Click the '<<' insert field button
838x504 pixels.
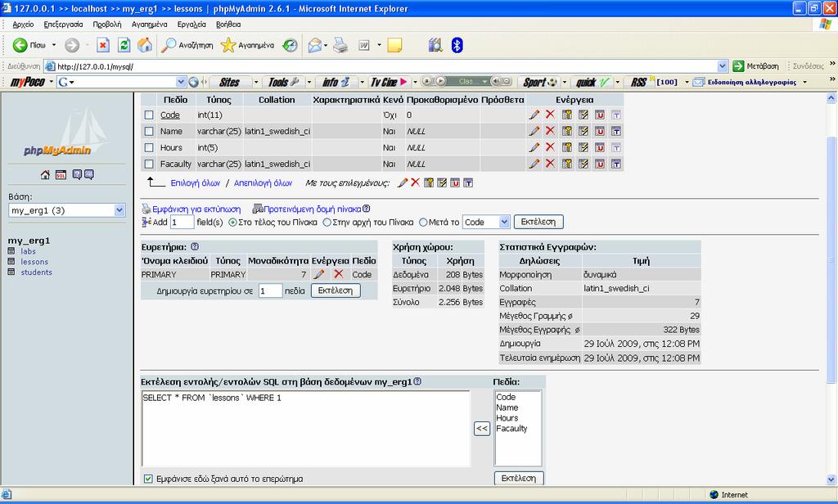(481, 428)
